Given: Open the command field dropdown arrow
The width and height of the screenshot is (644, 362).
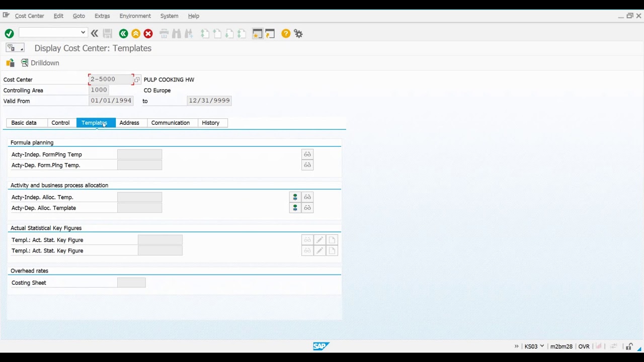Looking at the screenshot, I should pyautogui.click(x=83, y=33).
